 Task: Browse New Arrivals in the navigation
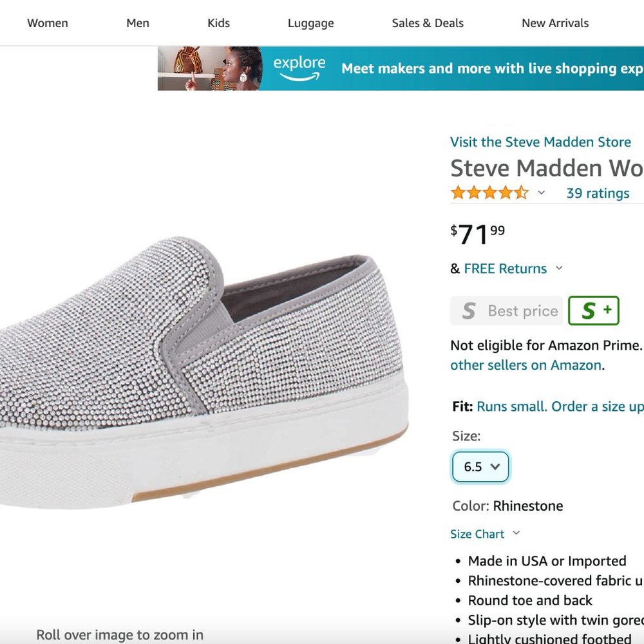555,23
